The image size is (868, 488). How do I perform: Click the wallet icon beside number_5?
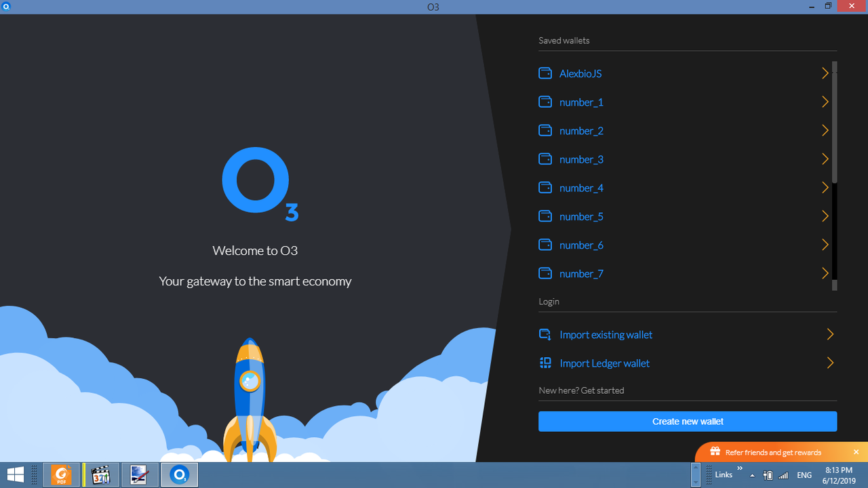click(x=545, y=216)
